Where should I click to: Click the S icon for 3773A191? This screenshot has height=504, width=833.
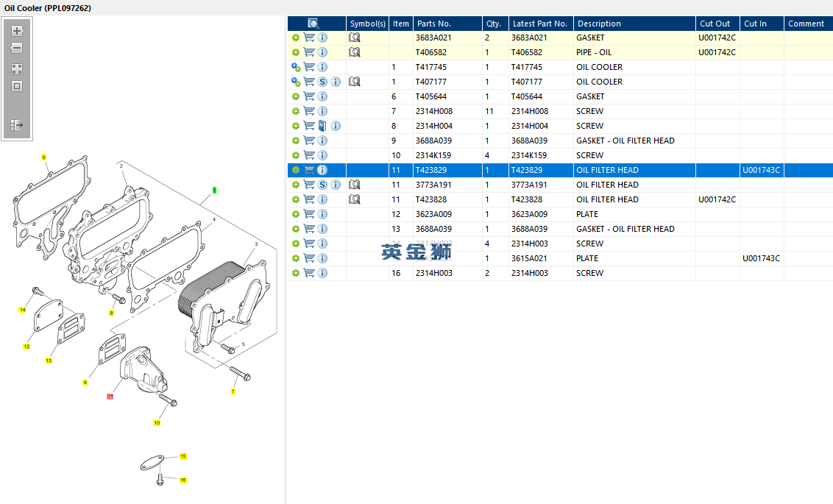[x=322, y=185]
